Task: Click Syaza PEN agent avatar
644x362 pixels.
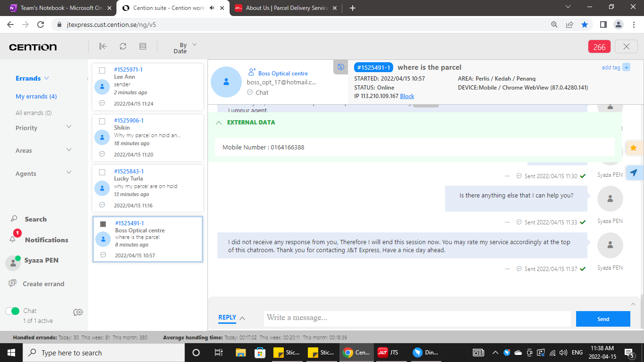Action: click(x=13, y=263)
